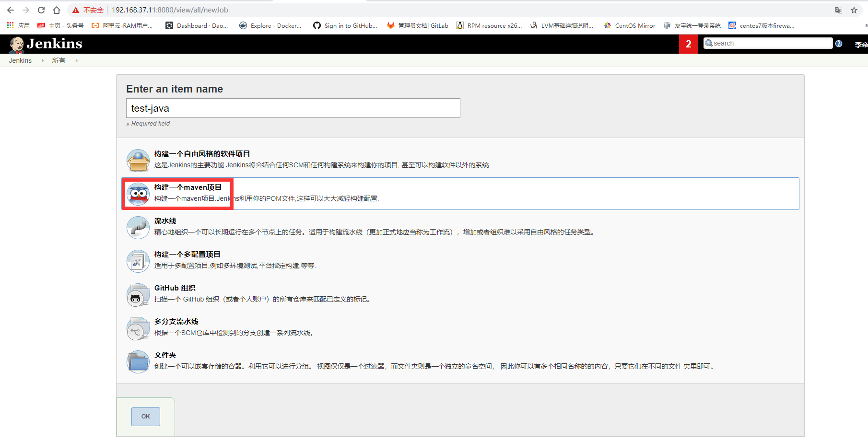The width and height of the screenshot is (868, 441).
Task: Select the folder item icon
Action: click(x=138, y=361)
